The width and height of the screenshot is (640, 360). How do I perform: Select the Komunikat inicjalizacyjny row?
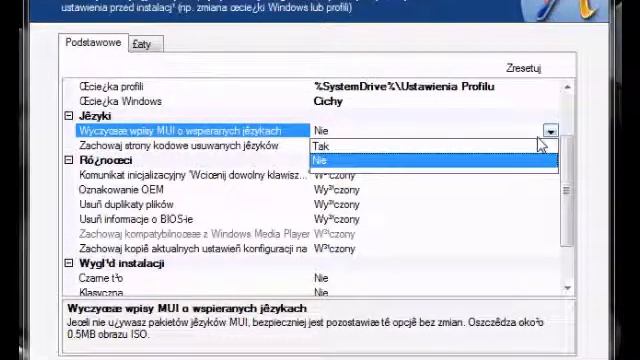pos(193,175)
